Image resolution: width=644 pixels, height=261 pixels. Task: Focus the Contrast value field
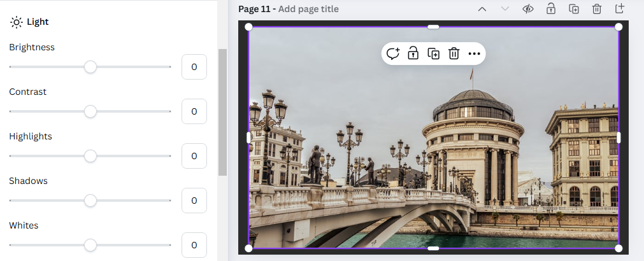pyautogui.click(x=194, y=111)
